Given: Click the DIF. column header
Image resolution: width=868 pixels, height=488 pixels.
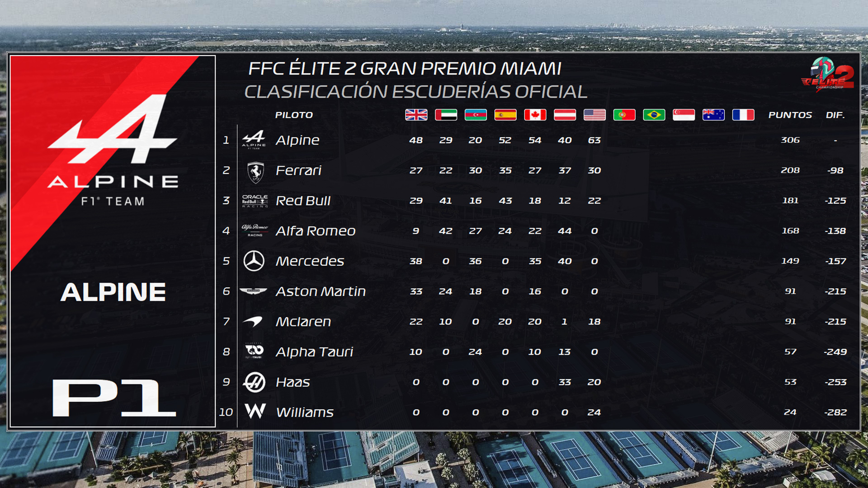Looking at the screenshot, I should (835, 115).
